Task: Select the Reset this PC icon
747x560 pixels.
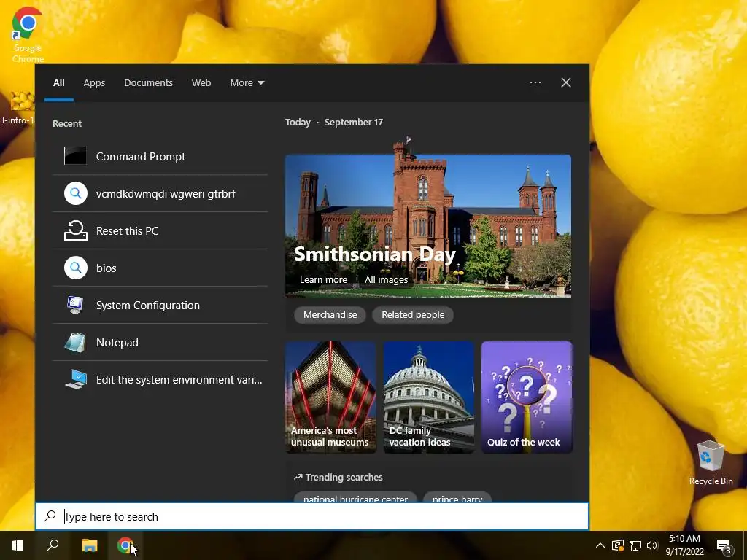Action: coord(76,230)
